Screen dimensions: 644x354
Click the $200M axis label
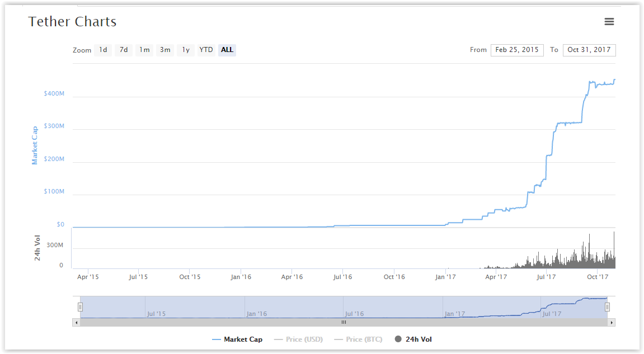point(54,159)
